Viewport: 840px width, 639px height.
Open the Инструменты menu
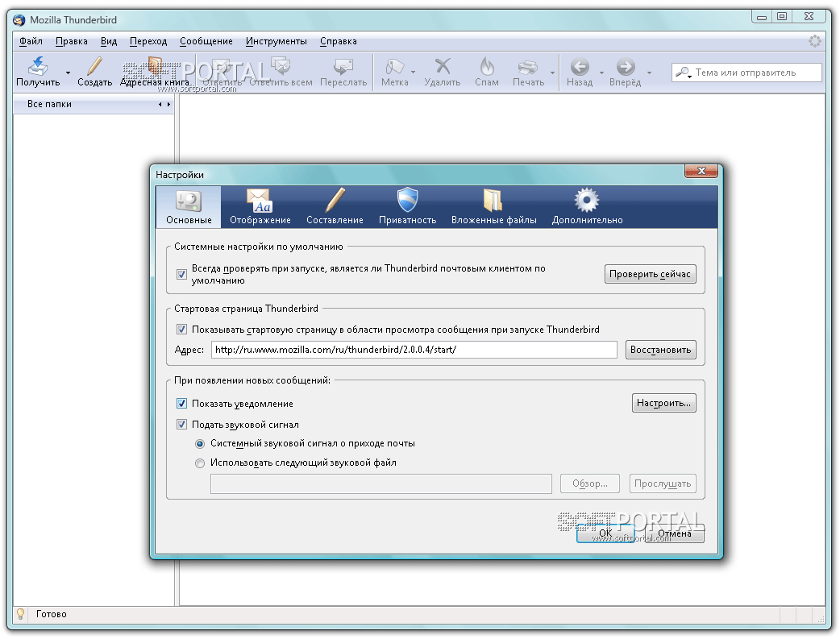click(x=276, y=41)
